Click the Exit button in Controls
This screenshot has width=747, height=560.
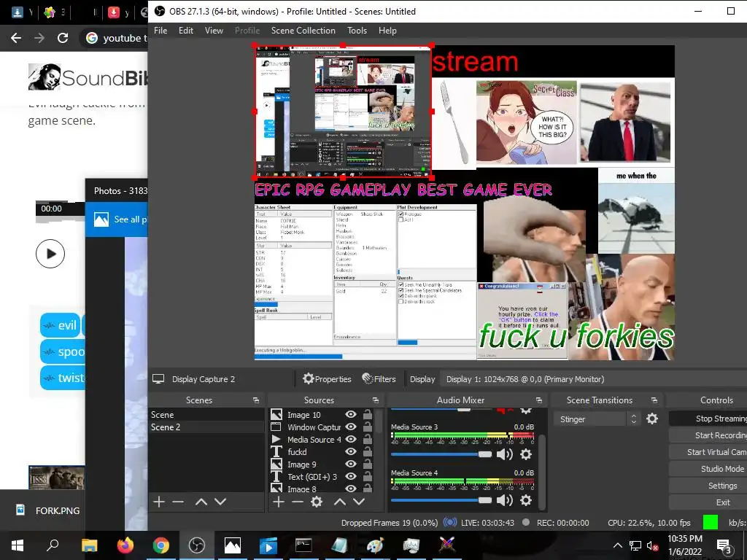pos(708,502)
